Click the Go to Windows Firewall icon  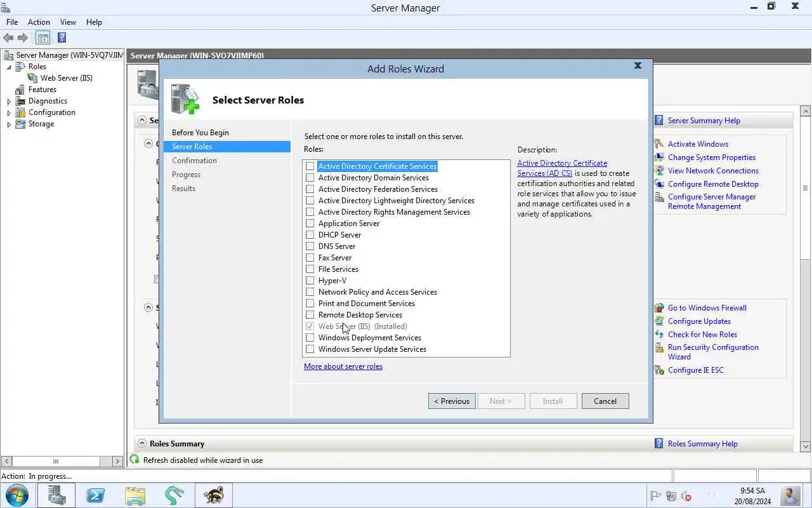(659, 308)
